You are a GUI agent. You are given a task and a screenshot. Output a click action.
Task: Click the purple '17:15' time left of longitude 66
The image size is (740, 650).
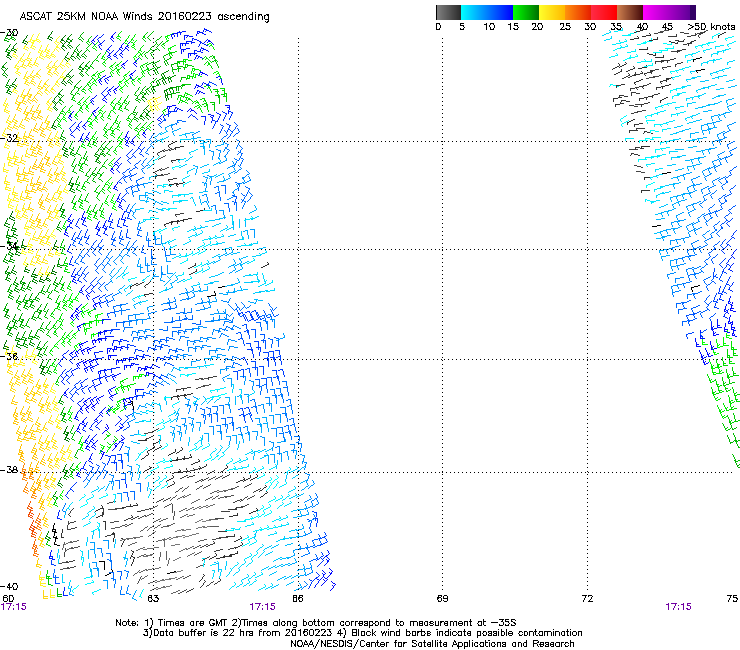pos(262,607)
